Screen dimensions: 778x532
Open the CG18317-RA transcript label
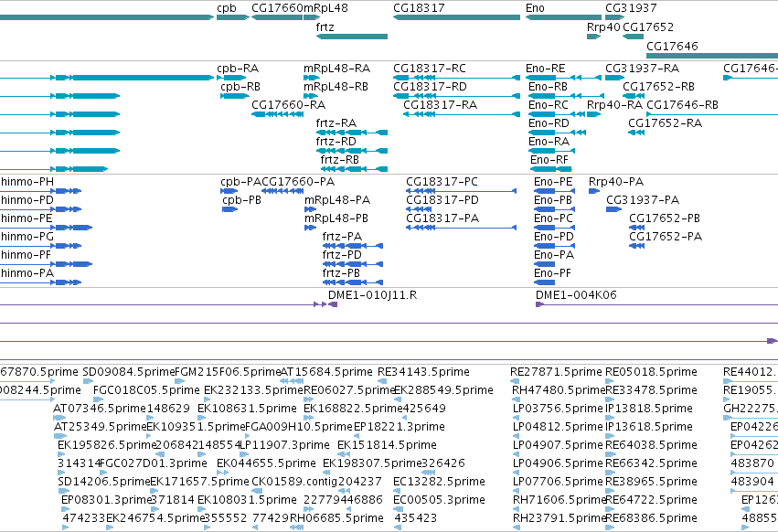coord(440,105)
